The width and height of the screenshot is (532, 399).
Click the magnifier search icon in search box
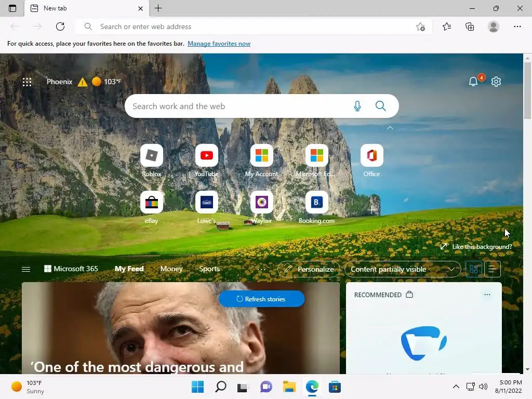381,106
